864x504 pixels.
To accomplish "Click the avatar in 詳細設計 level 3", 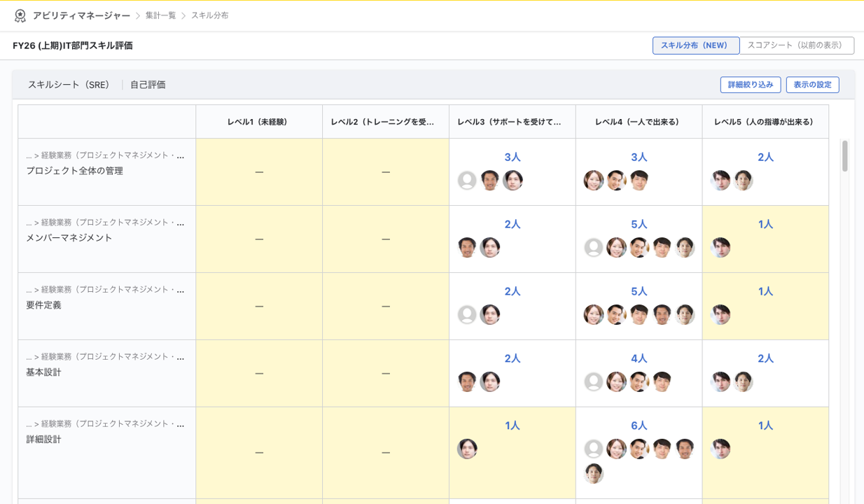I will tap(467, 449).
